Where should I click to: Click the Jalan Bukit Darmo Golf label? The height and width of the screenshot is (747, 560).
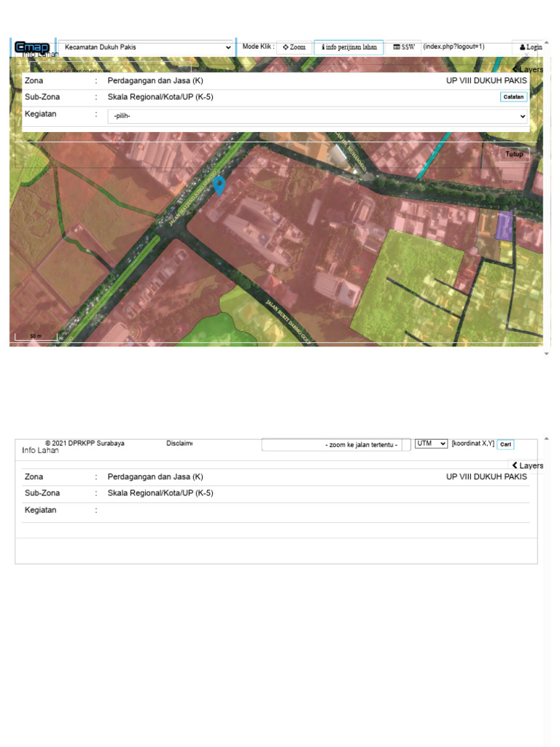point(289,322)
